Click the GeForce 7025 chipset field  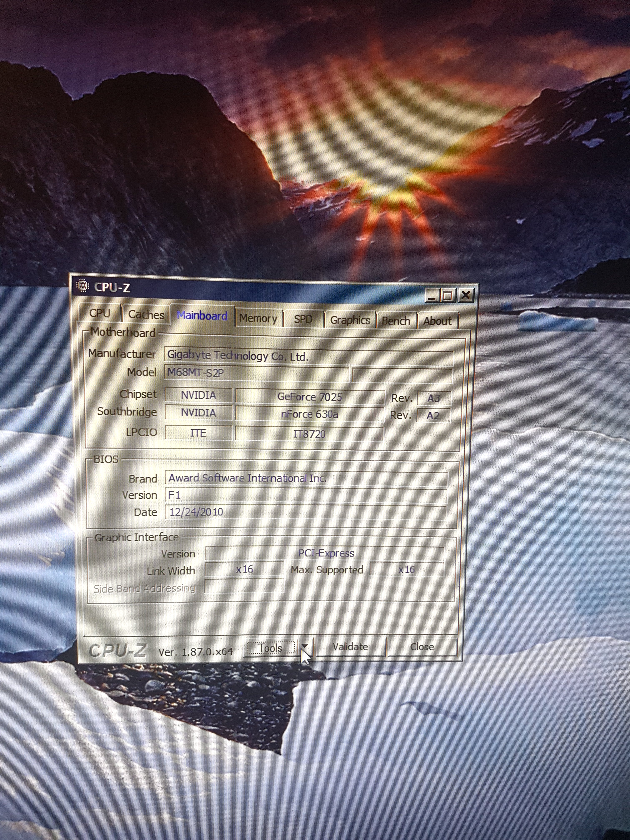point(310,397)
